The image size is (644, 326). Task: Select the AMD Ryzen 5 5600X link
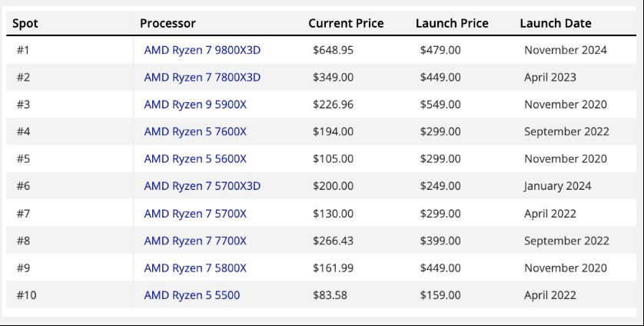(x=195, y=159)
